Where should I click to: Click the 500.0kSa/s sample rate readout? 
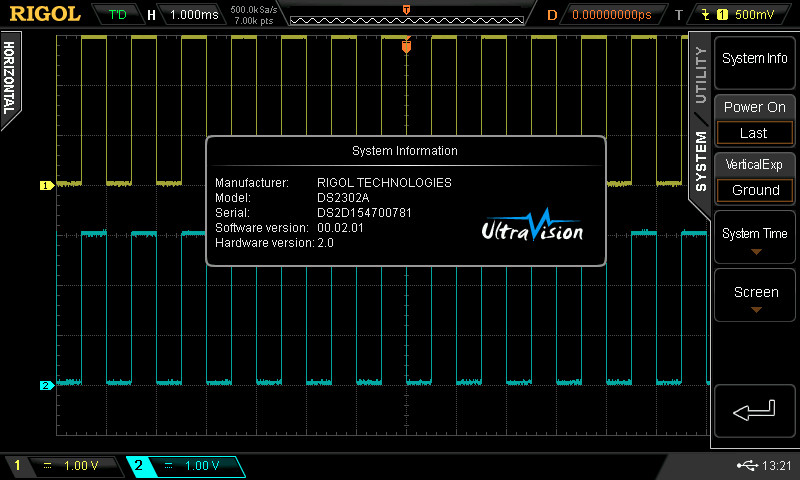254,10
